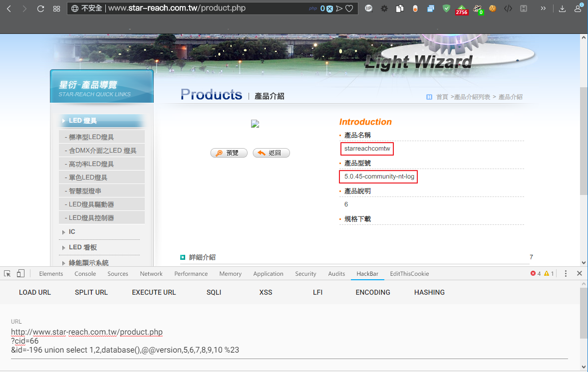The height and width of the screenshot is (372, 588).
Task: Click the send arrow icon in address bar
Action: coord(339,8)
